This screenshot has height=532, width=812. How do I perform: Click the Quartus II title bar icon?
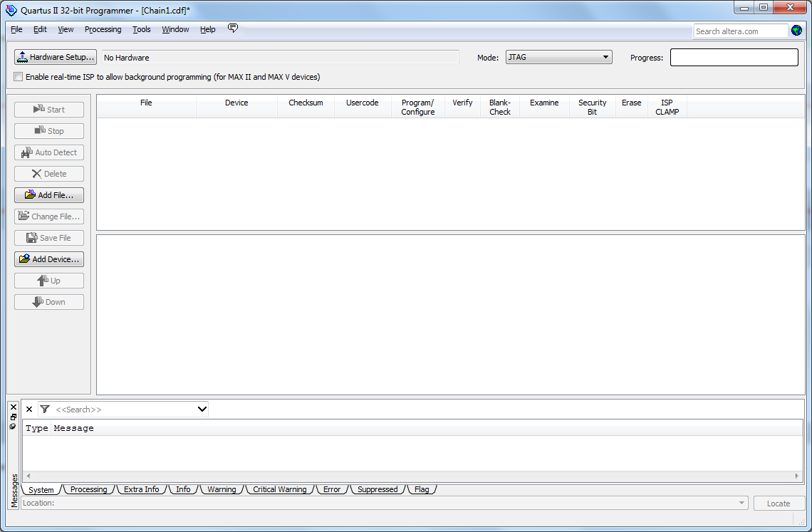click(x=11, y=10)
